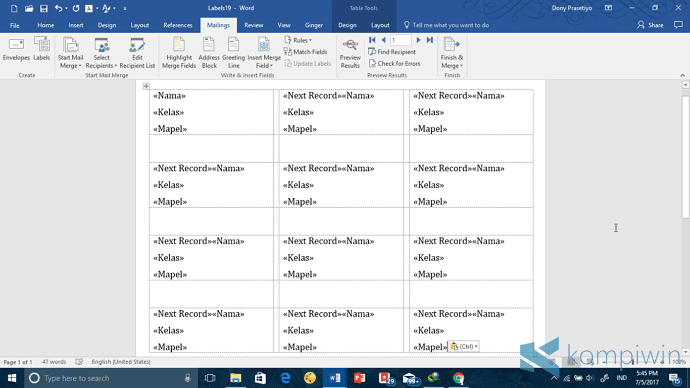This screenshot has height=388, width=690.
Task: Click the Share button
Action: pos(650,25)
